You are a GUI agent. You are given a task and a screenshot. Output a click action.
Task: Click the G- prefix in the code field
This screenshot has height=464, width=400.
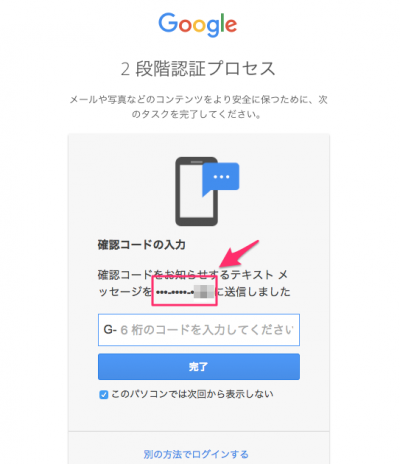point(110,330)
